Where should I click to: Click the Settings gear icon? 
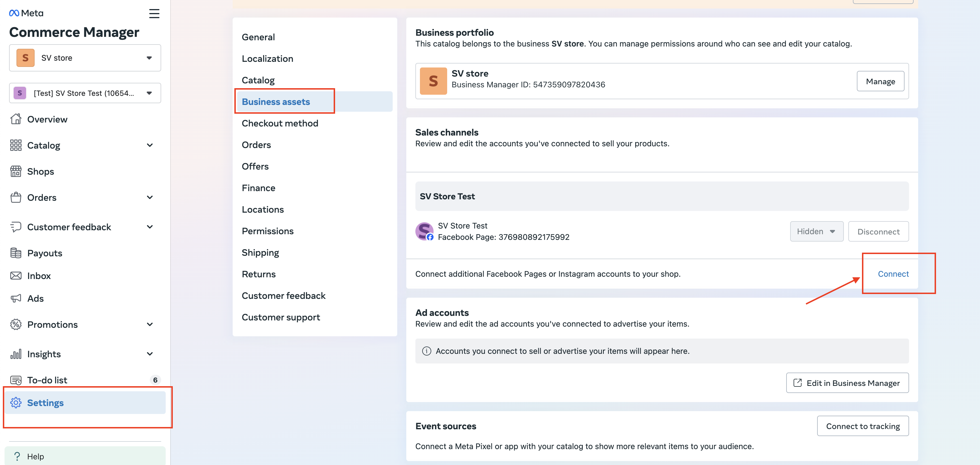(x=16, y=403)
